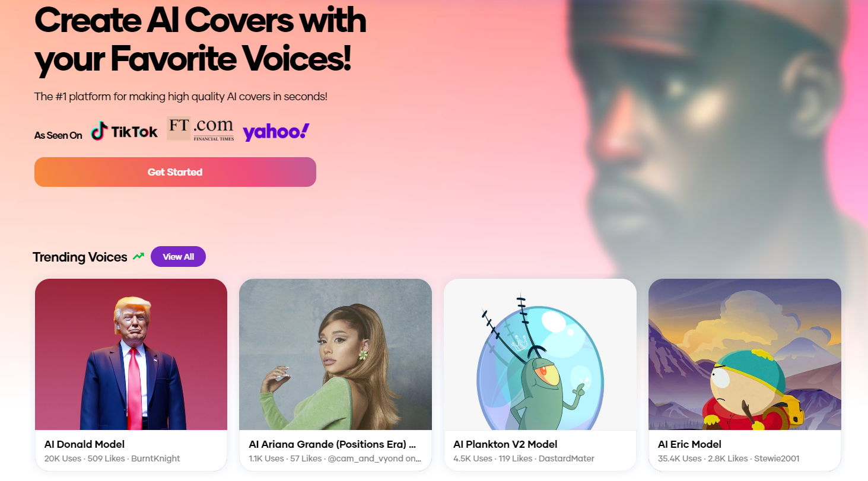Viewport: 868px width, 481px height.
Task: Open the View All button for Trending Voices
Action: (178, 256)
